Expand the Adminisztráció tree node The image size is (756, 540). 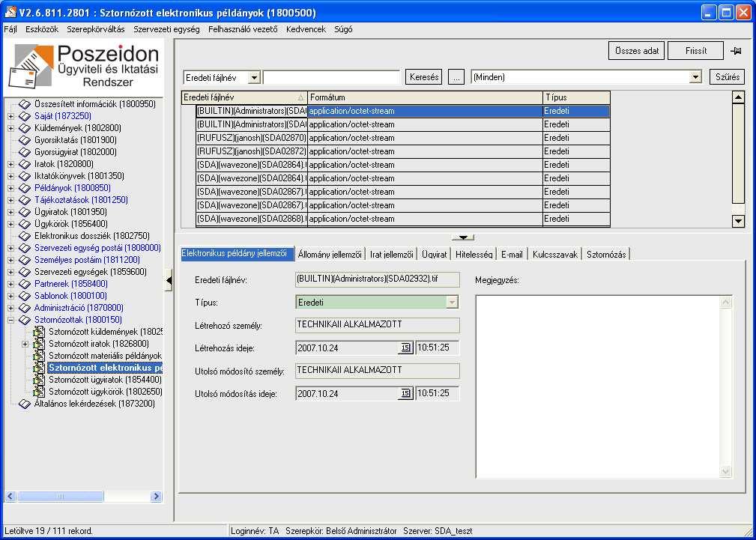(10, 308)
